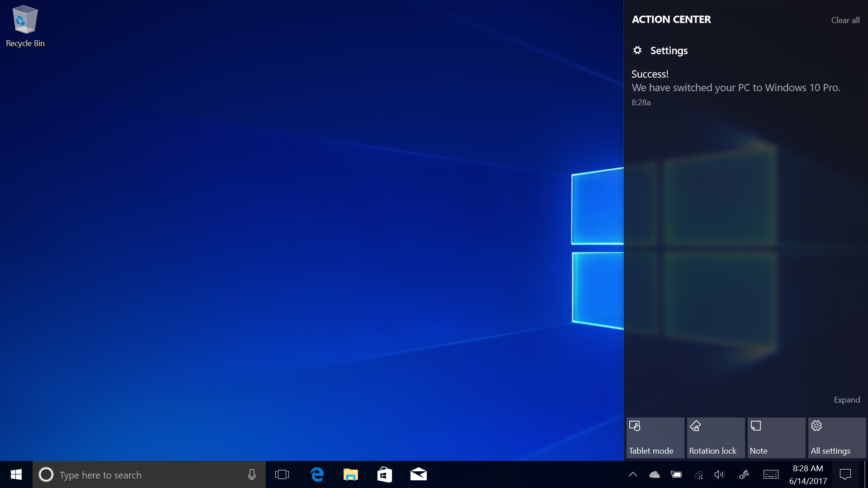This screenshot has height=488, width=868.
Task: Click Clear all in Action Center
Action: click(x=846, y=20)
